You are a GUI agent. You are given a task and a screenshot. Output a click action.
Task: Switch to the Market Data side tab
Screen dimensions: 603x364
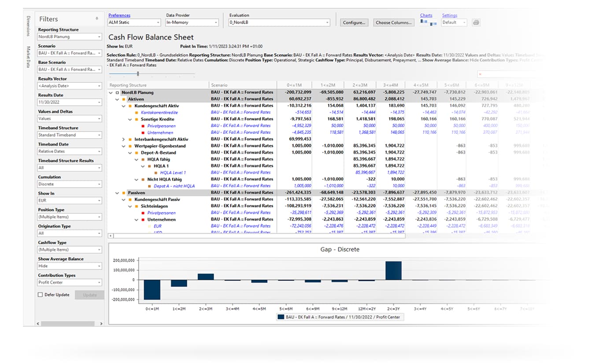coord(28,57)
